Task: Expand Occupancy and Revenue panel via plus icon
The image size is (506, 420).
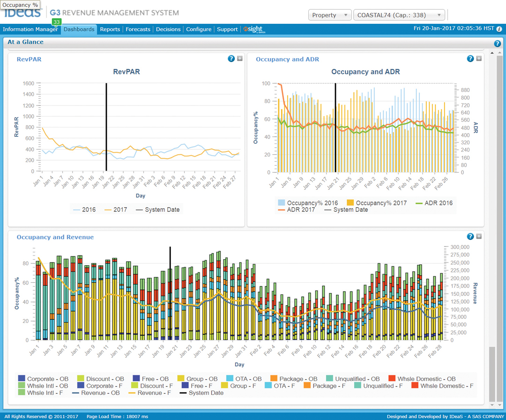Action: (x=479, y=236)
